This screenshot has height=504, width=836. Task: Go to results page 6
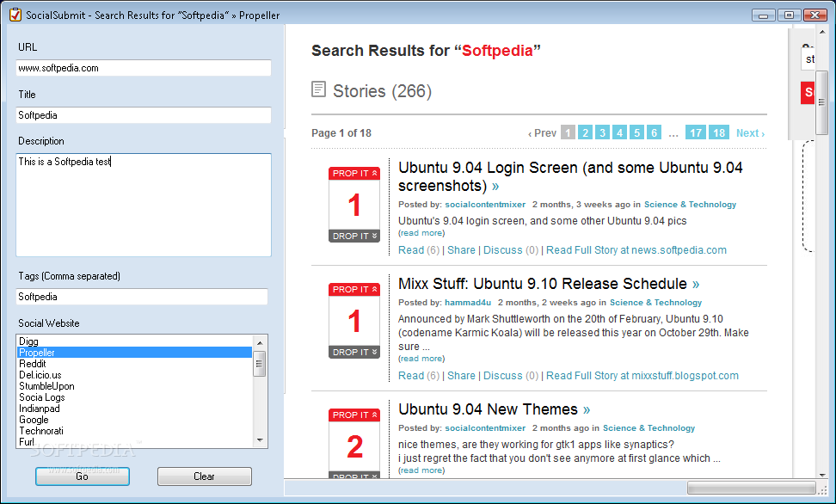click(x=655, y=132)
